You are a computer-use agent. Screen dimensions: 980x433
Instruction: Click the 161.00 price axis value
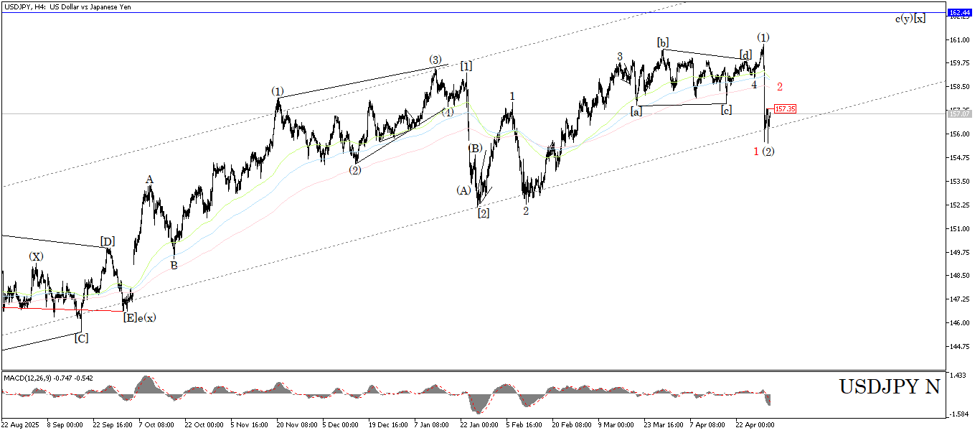click(958, 40)
